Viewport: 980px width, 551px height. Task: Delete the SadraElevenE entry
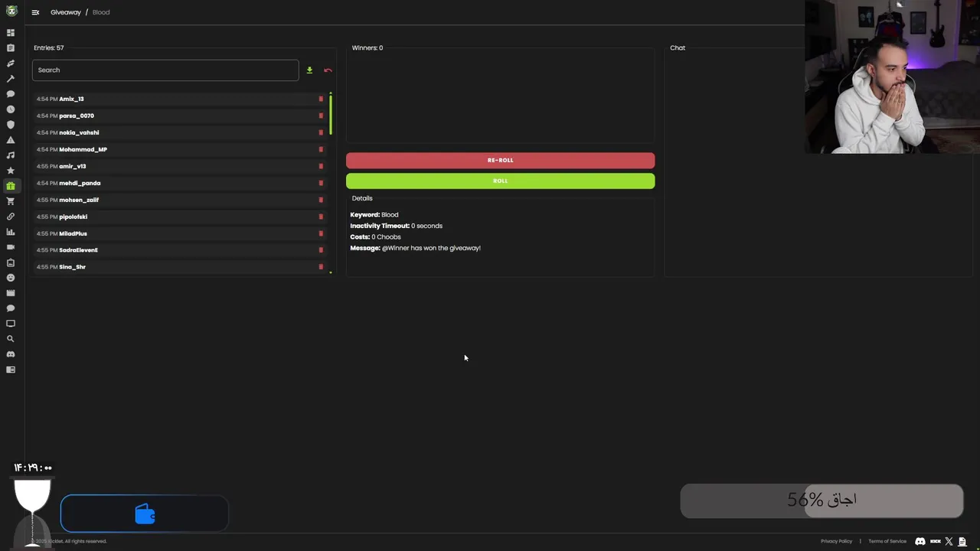click(x=321, y=250)
